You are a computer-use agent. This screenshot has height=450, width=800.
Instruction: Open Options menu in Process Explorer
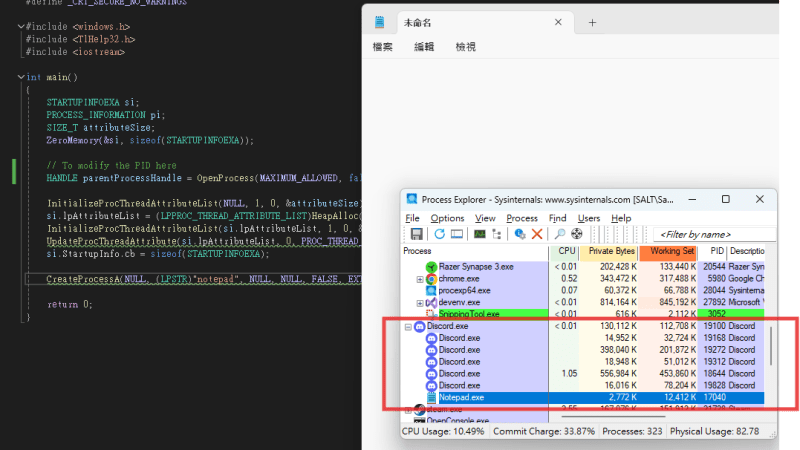(x=447, y=218)
